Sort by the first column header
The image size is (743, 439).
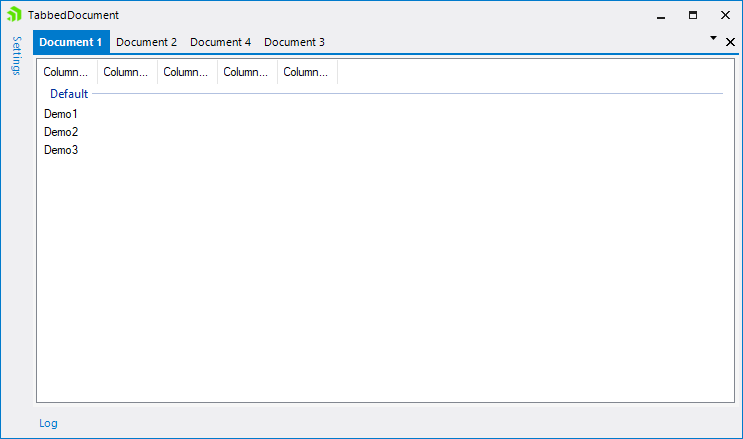[67, 72]
